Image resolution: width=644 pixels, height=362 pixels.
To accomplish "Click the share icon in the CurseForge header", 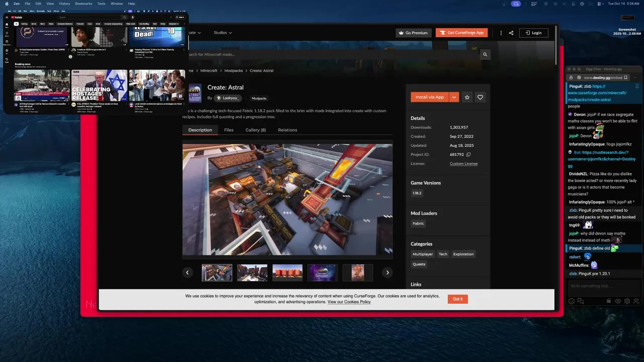I will coord(511,33).
